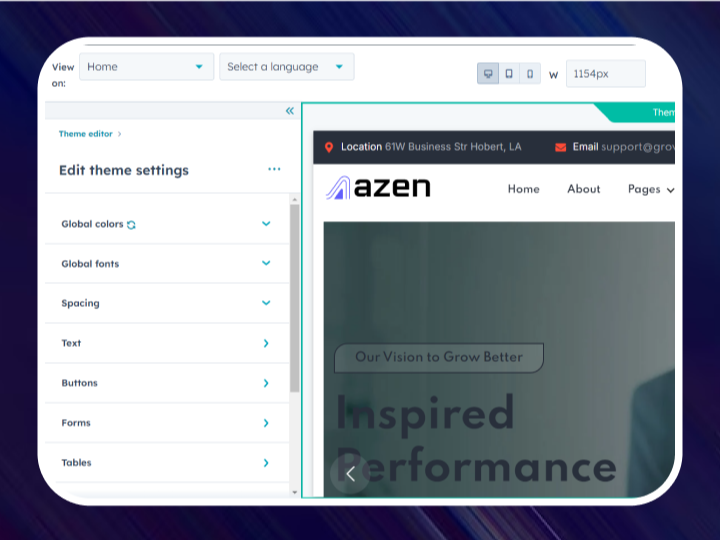This screenshot has height=540, width=720.
Task: Open the three-dot theme settings menu
Action: (x=274, y=169)
